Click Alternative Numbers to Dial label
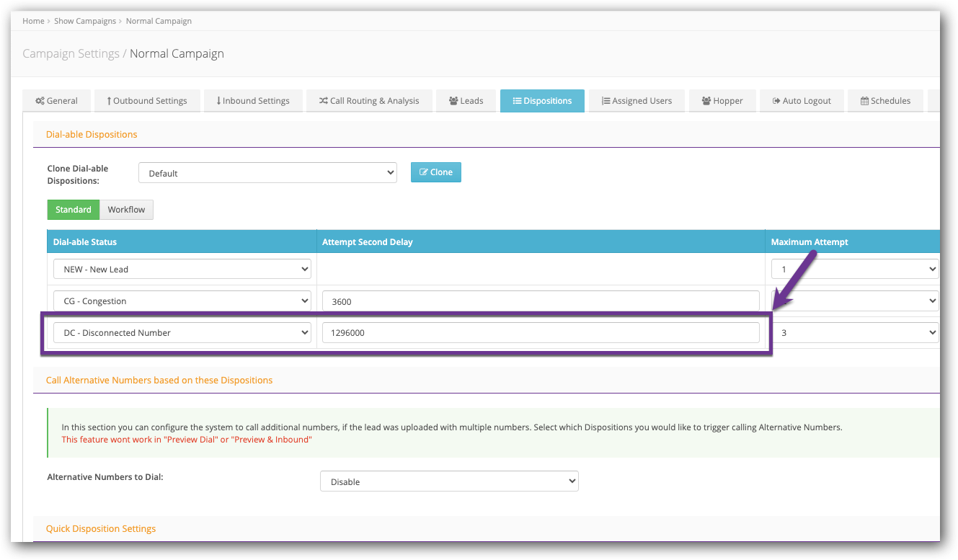958x560 pixels. coord(105,477)
